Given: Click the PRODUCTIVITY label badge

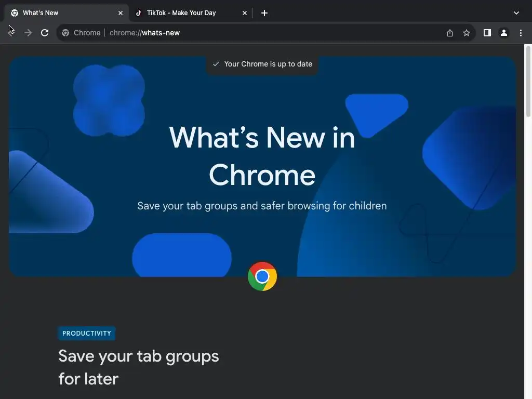Looking at the screenshot, I should (x=87, y=334).
